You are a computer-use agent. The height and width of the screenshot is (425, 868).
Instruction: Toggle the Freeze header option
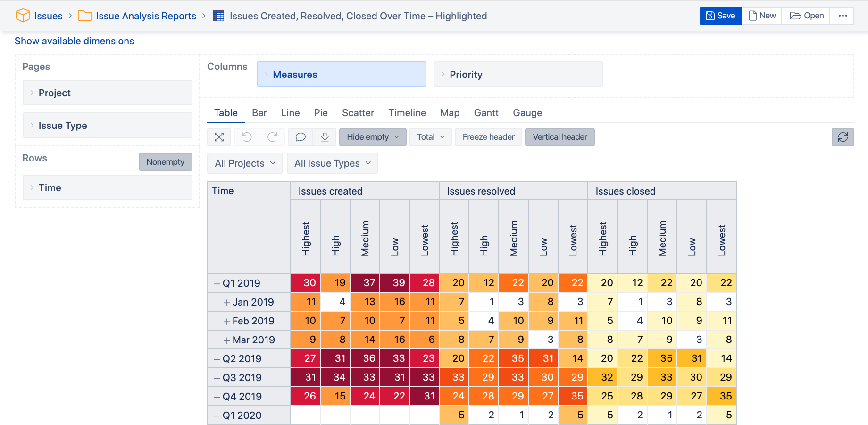tap(488, 137)
